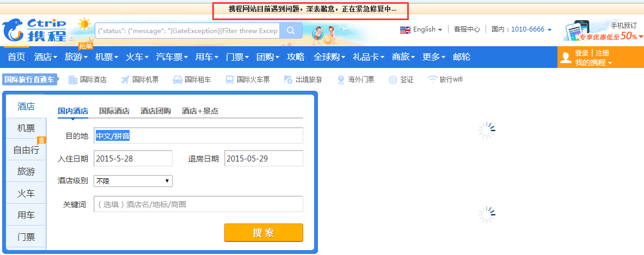Switch to the 酒店团购 tab
This screenshot has width=644, height=255.
tap(156, 111)
